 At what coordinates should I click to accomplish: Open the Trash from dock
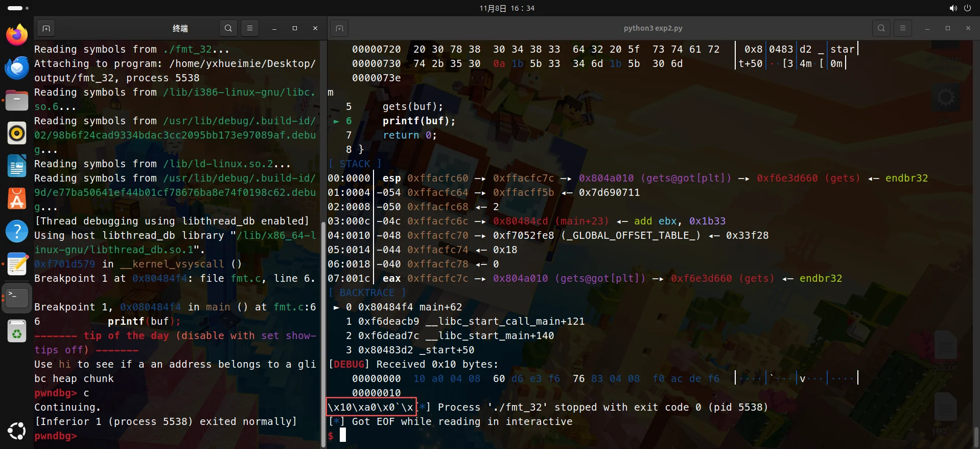tap(17, 331)
